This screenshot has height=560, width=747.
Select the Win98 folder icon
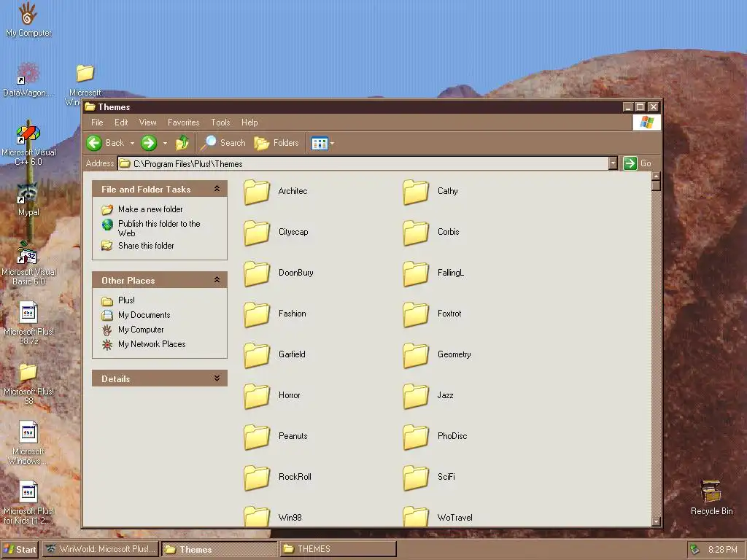coord(257,516)
